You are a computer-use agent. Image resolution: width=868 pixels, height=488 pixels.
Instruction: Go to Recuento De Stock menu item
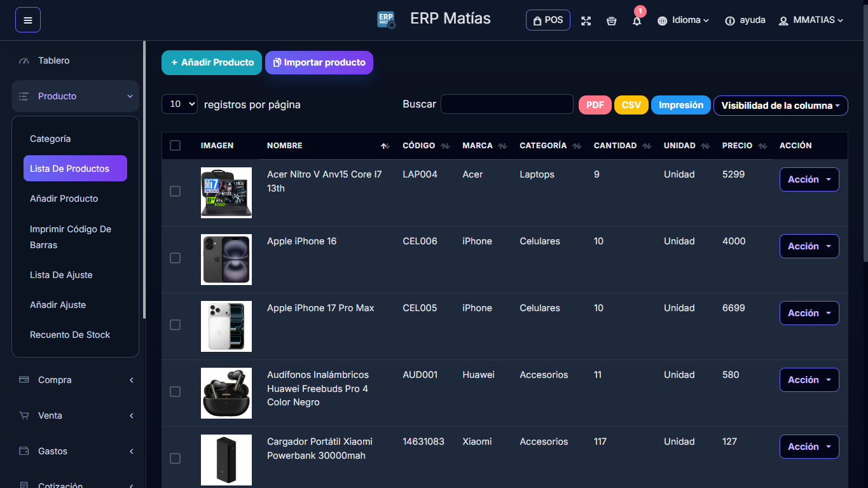[70, 335]
